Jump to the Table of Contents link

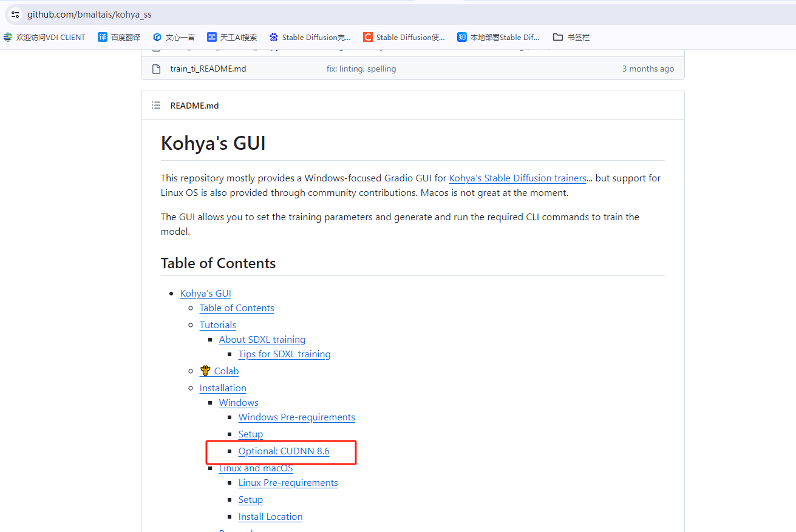[237, 308]
